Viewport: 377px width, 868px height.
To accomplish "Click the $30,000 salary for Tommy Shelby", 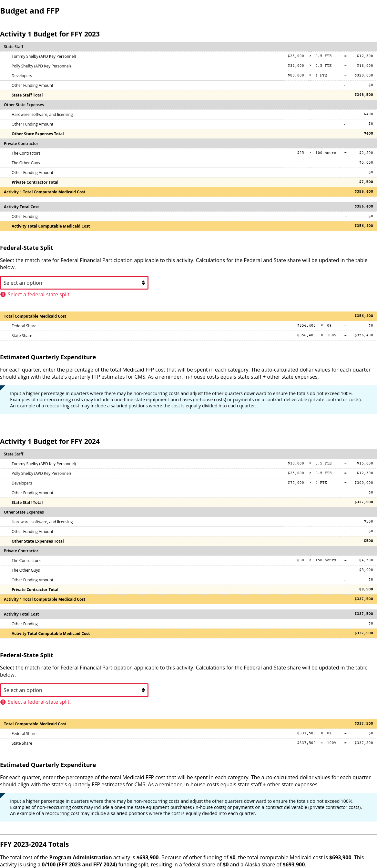I will click(x=296, y=464).
